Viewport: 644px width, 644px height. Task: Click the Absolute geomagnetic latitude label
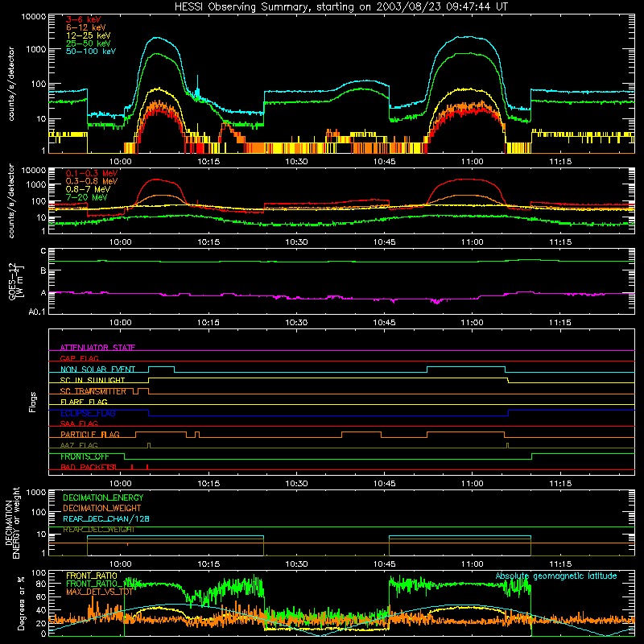(556, 576)
